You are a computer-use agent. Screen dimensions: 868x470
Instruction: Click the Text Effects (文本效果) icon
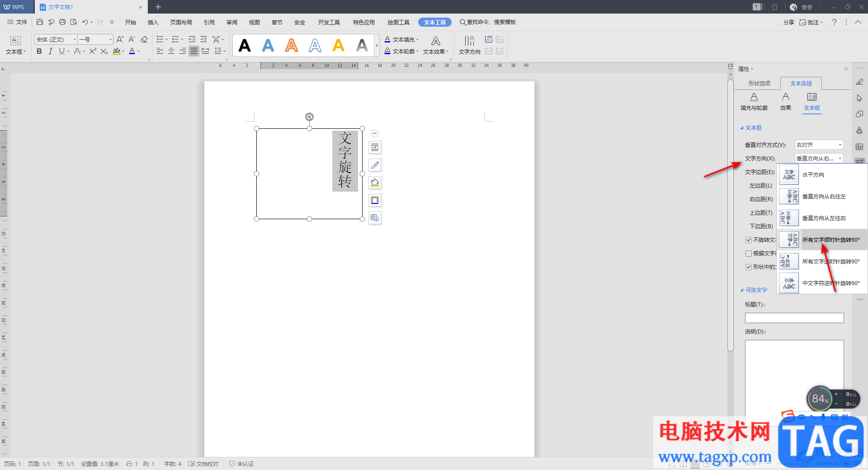[x=436, y=45]
